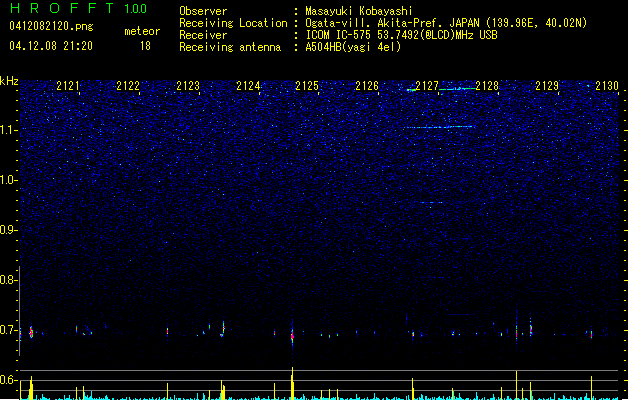Click time marker 2127
Screen dimensions: 629x400
[x=427, y=86]
